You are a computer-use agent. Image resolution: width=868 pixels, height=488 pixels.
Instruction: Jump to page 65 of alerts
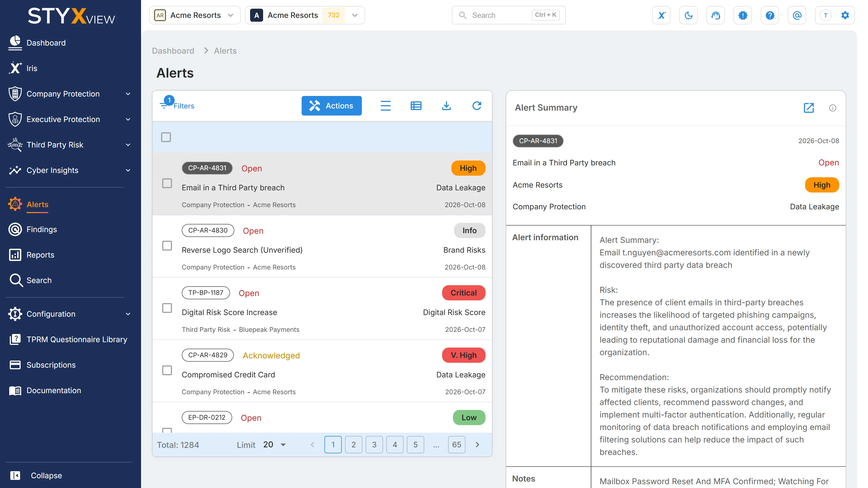[x=457, y=445]
